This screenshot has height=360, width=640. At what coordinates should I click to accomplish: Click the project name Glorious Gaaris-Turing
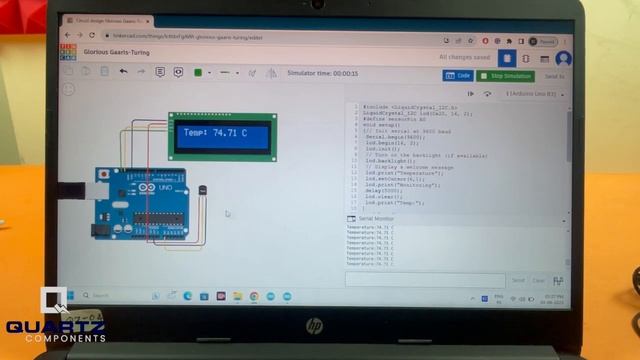click(x=116, y=52)
